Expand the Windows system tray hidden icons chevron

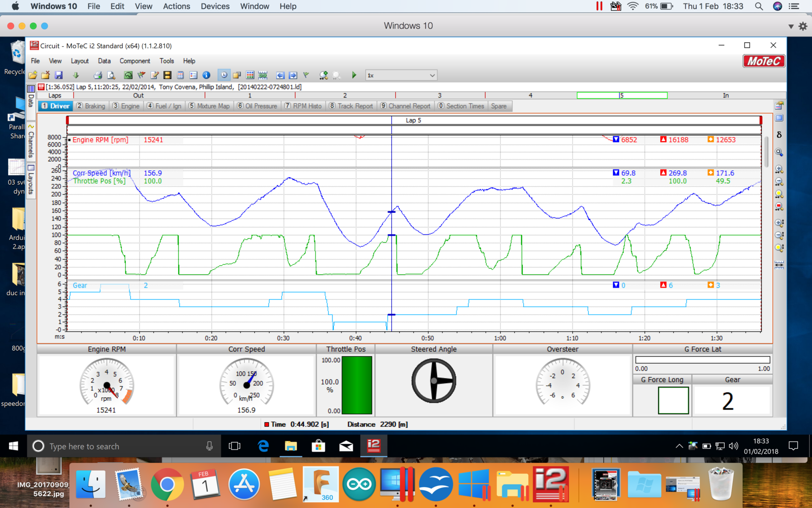click(679, 446)
